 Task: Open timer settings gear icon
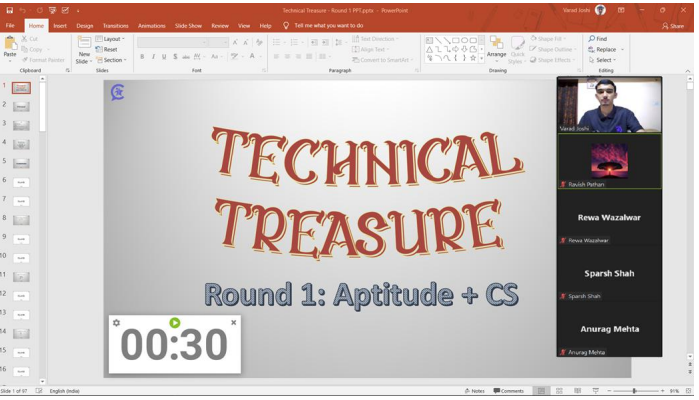pyautogui.click(x=117, y=323)
